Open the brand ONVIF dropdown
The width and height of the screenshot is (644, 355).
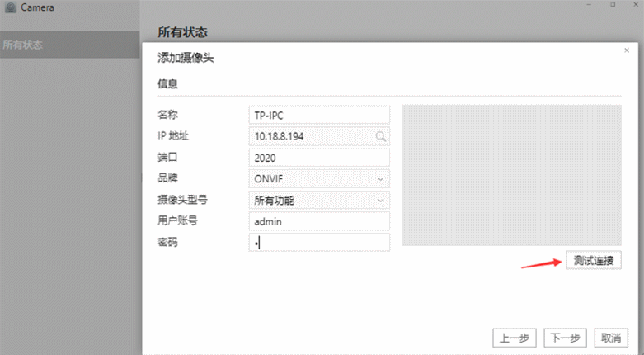(x=319, y=179)
